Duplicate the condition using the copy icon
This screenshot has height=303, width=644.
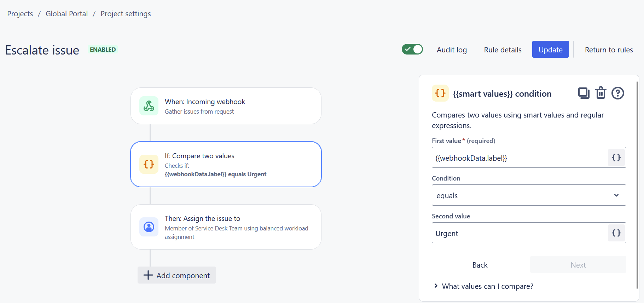(584, 93)
